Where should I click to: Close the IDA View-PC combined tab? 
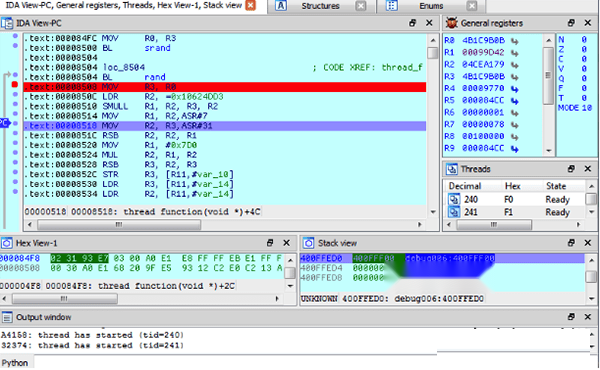point(251,5)
